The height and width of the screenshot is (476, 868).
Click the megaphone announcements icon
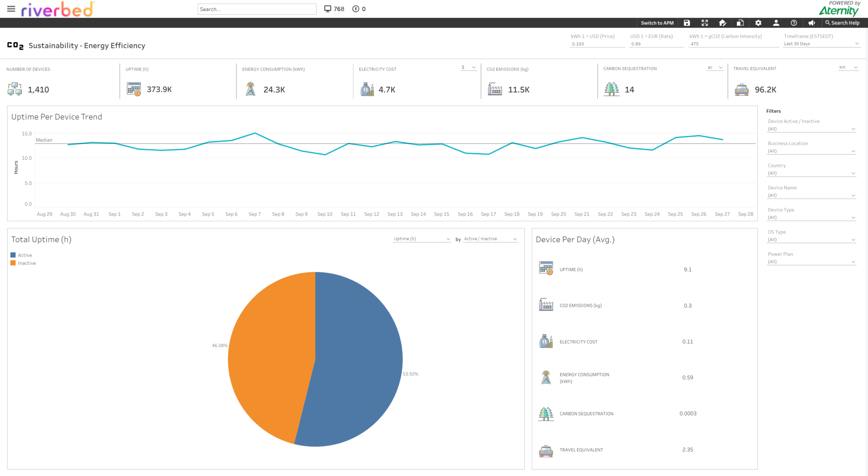tap(812, 23)
